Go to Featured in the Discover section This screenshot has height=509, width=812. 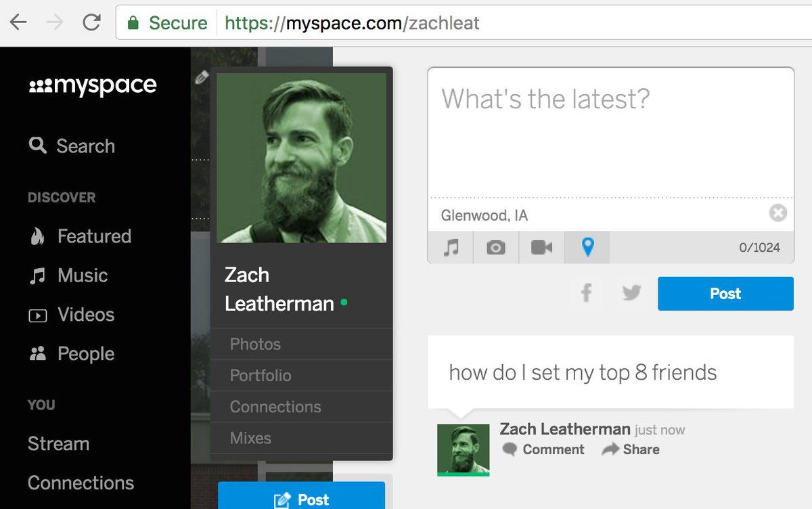(x=80, y=236)
